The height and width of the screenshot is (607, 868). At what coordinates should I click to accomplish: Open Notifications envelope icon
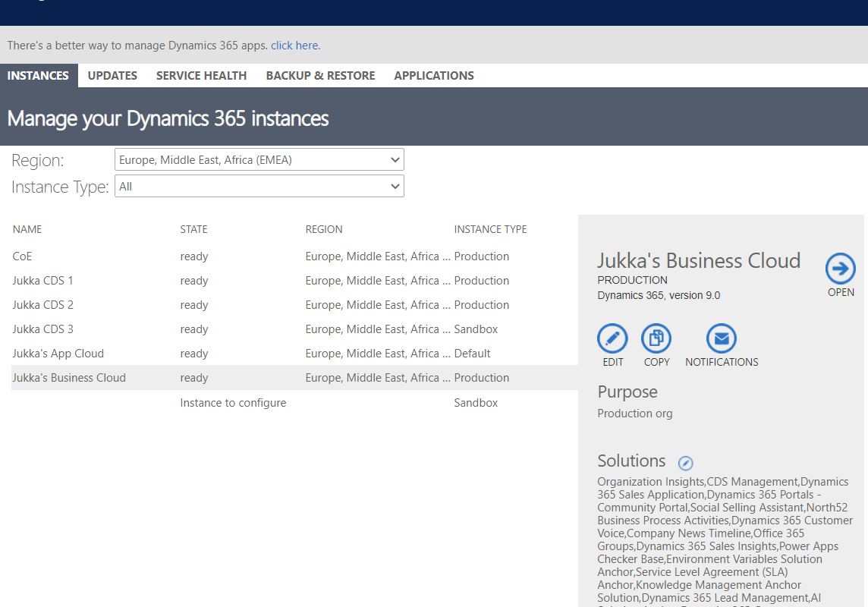pos(722,338)
